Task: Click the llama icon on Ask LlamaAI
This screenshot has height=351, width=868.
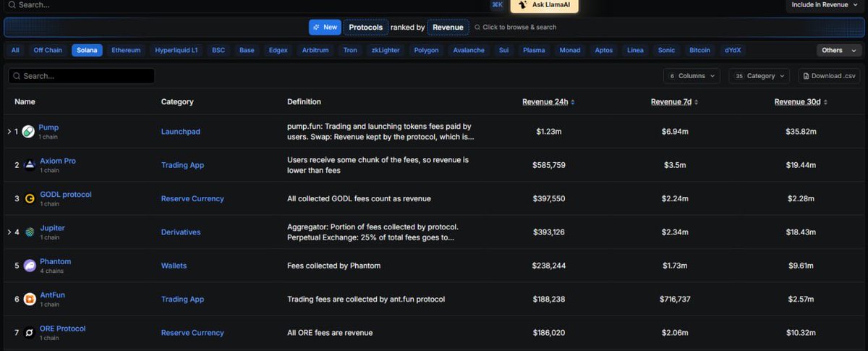Action: (522, 4)
